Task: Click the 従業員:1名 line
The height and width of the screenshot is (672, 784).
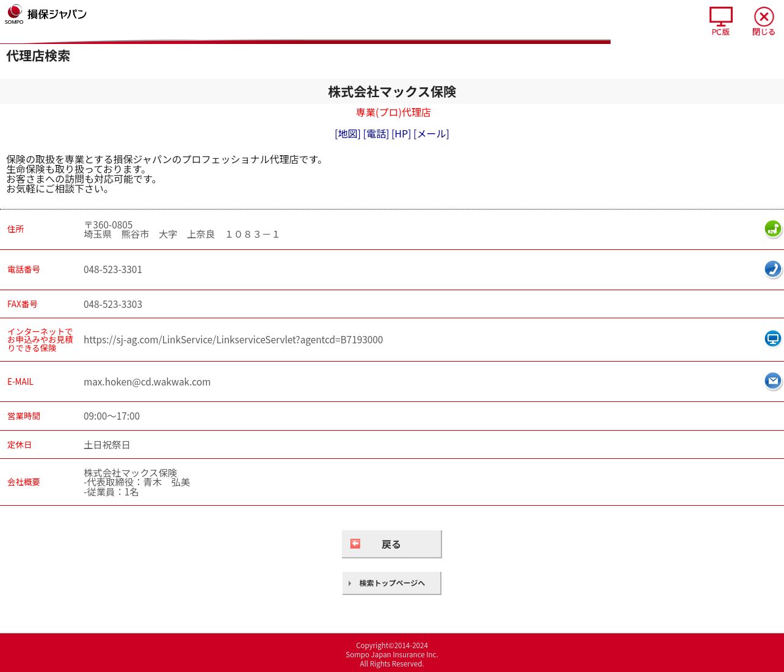Action: (x=111, y=492)
